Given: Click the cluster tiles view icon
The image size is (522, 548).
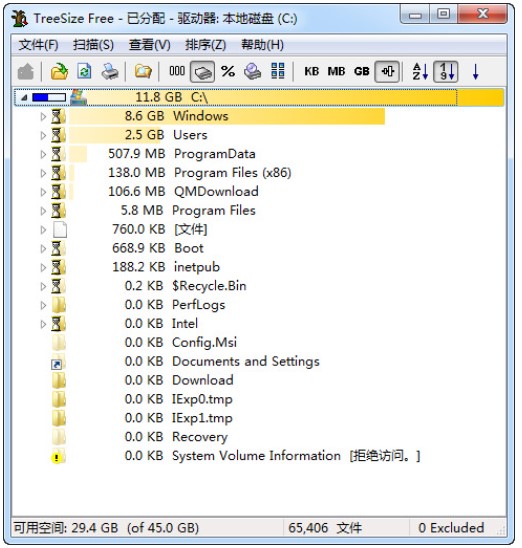Looking at the screenshot, I should (278, 71).
